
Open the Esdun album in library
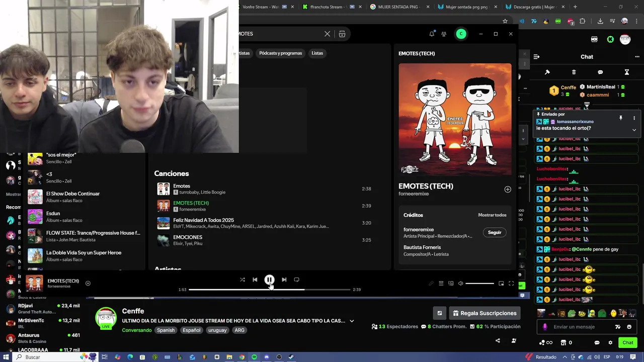pyautogui.click(x=85, y=216)
